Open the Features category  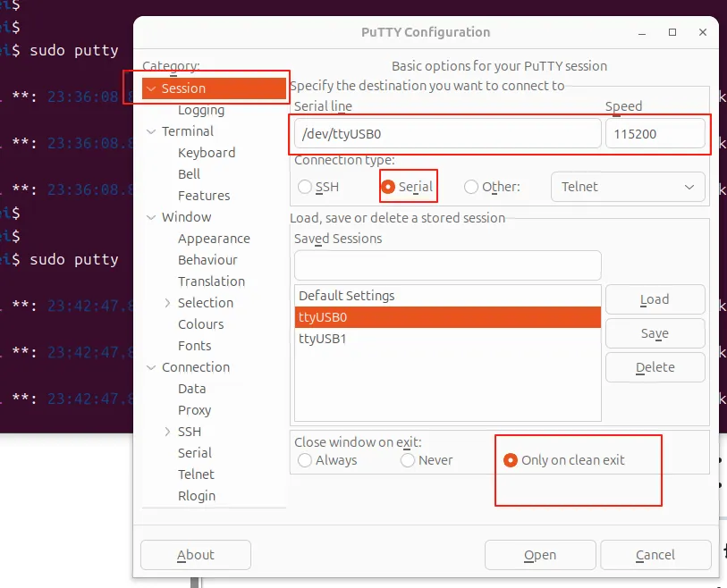(x=204, y=196)
